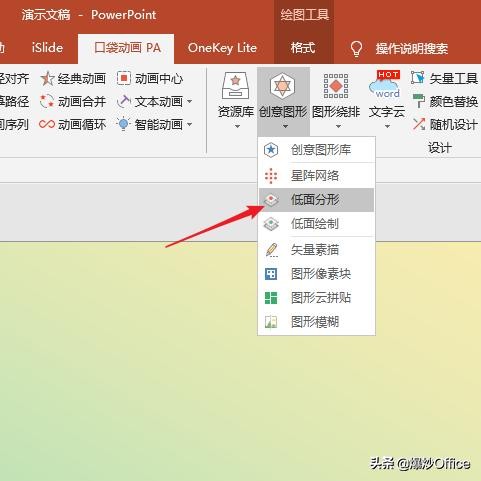The height and width of the screenshot is (481, 481).
Task: Switch to the iSlide tab
Action: (47, 48)
